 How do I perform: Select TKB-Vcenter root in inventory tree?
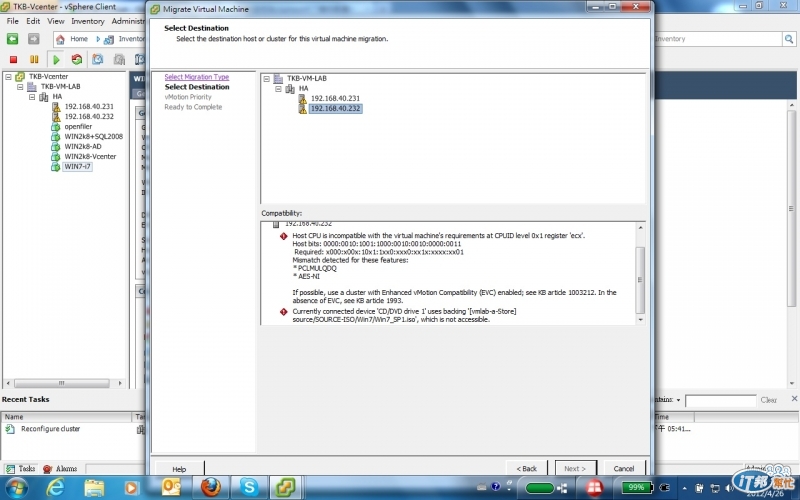[48, 77]
